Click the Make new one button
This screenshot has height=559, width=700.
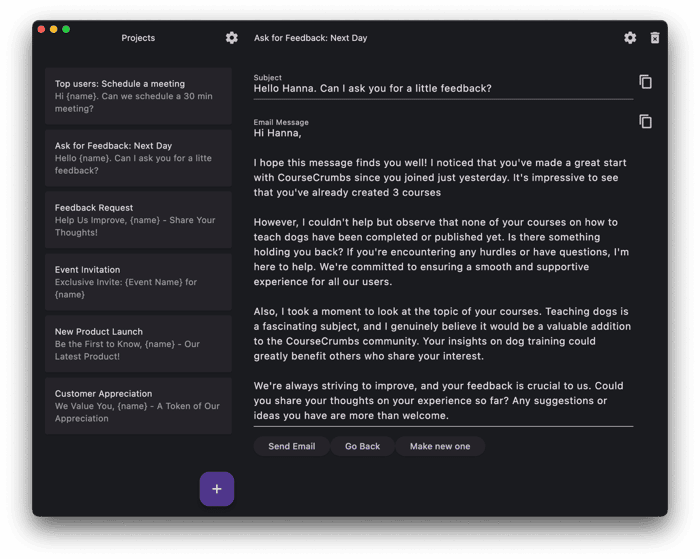tap(440, 446)
